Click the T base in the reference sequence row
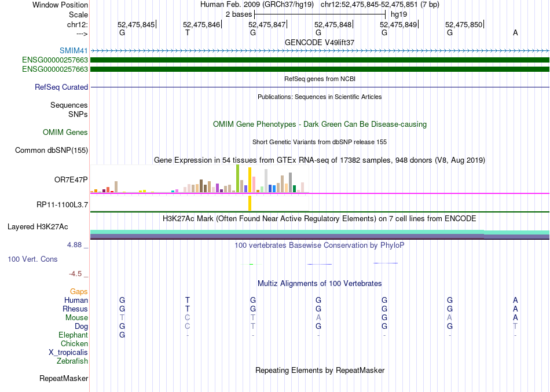Viewport: 550px width, 392px height. click(188, 32)
